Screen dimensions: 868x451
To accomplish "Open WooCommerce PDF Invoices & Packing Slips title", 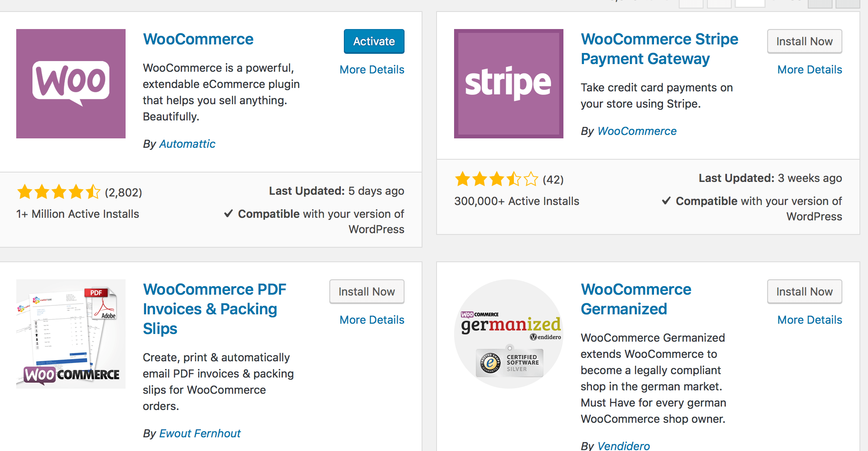I will (x=214, y=309).
